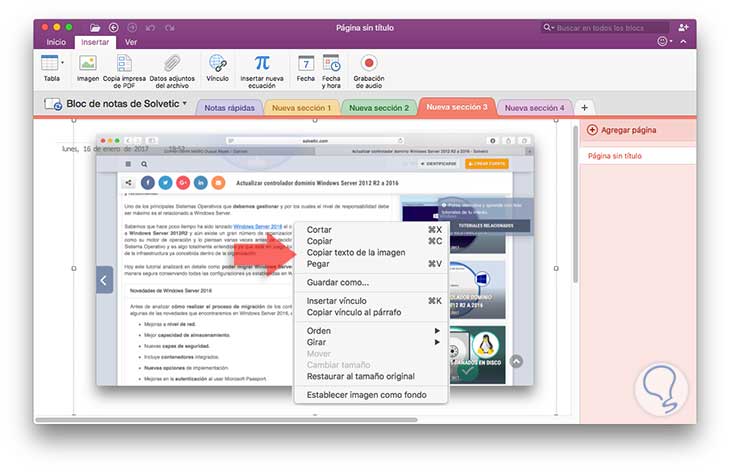This screenshot has height=472, width=730.
Task: Choose Copia impresa de PDF
Action: [124, 71]
